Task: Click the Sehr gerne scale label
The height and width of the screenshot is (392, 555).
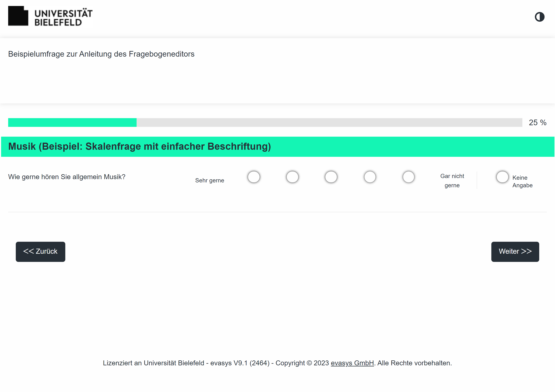Action: [209, 180]
